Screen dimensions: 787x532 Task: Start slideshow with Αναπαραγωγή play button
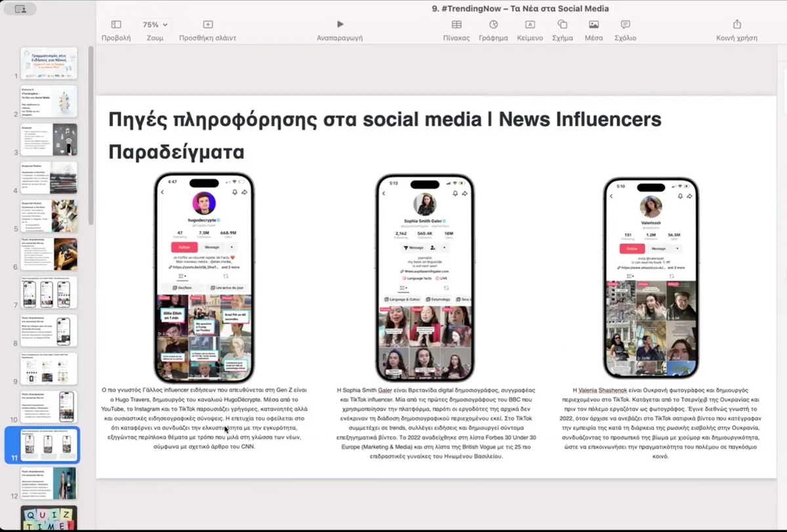(x=340, y=25)
